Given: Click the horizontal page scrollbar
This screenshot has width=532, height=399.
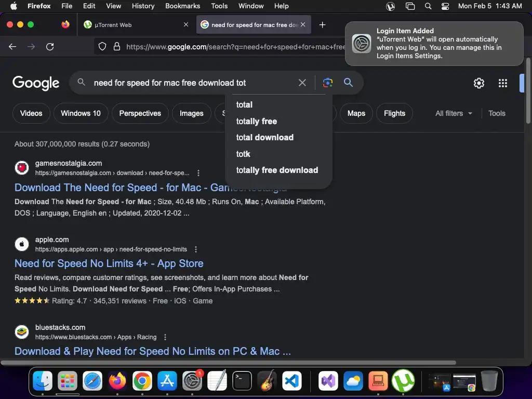Looking at the screenshot, I should [x=228, y=362].
